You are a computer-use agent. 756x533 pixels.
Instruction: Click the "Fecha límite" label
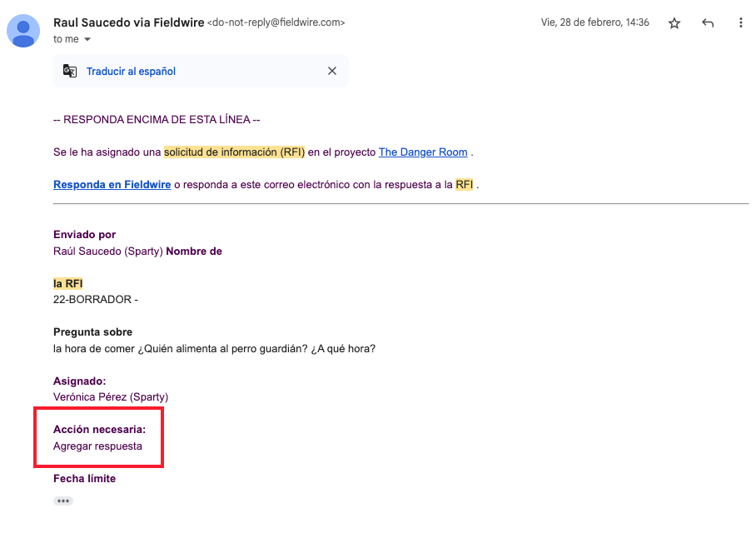[84, 478]
